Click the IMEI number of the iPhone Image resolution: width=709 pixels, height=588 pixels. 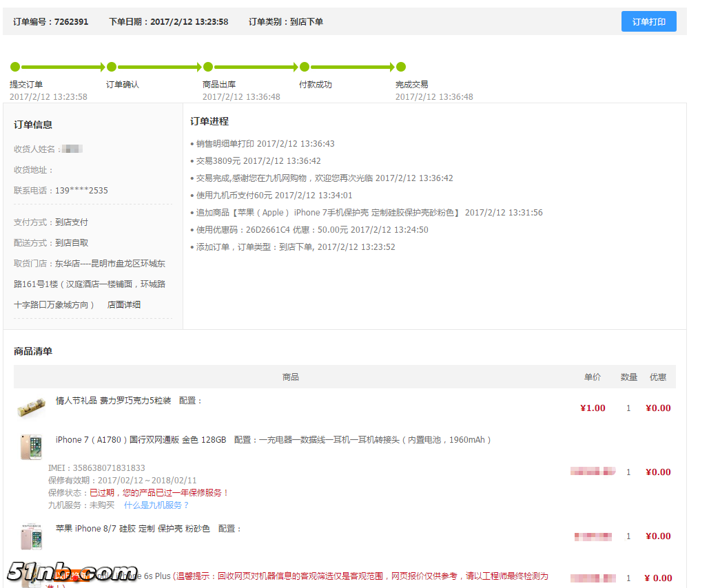point(96,468)
